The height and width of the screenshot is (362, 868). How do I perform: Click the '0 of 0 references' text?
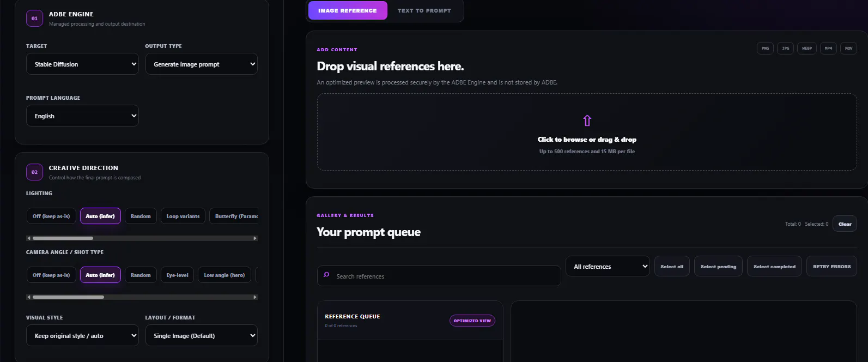(341, 325)
